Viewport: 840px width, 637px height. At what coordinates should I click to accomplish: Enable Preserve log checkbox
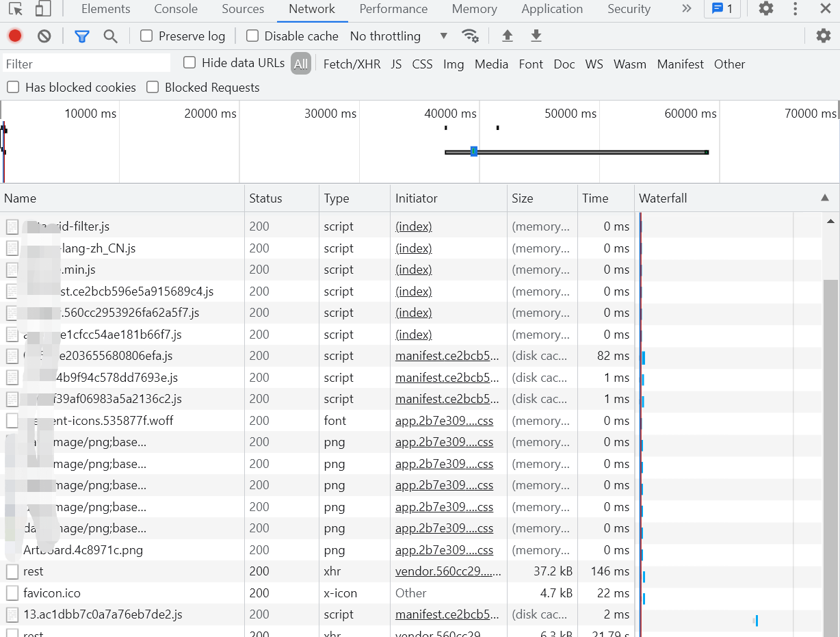146,36
